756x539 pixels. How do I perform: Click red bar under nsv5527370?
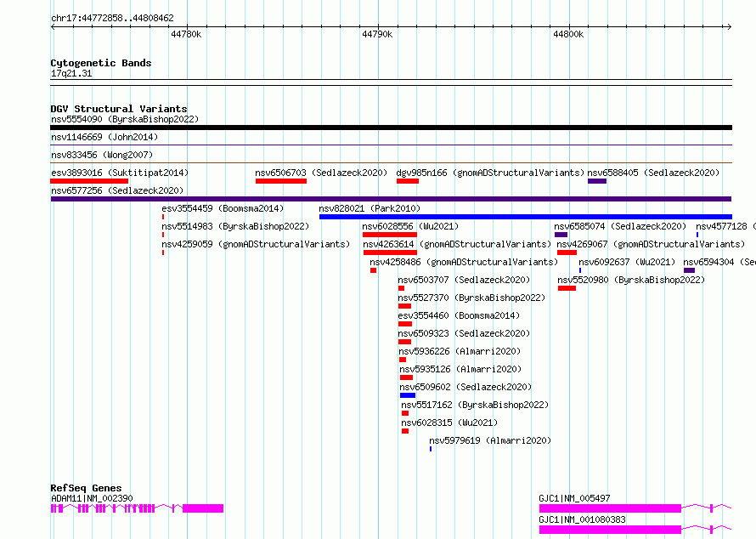(x=404, y=306)
